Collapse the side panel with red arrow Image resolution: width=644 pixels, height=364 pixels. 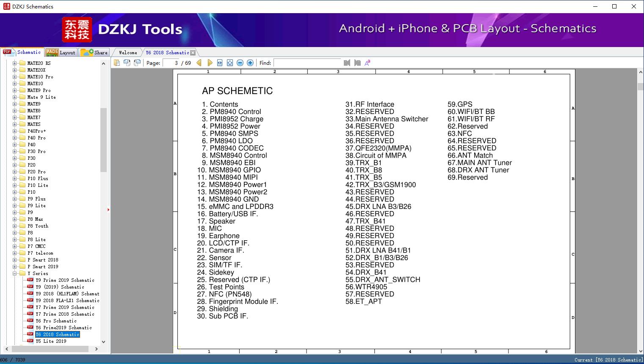pyautogui.click(x=108, y=210)
